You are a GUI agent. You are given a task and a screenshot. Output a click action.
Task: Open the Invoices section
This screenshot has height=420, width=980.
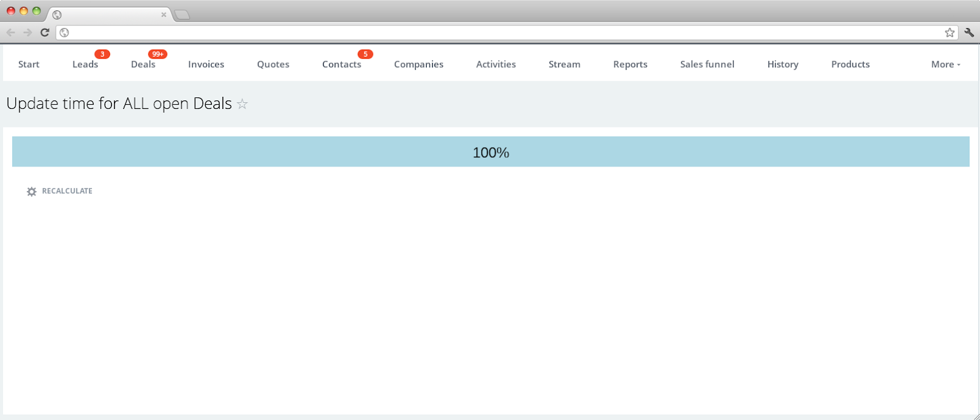[x=206, y=64]
